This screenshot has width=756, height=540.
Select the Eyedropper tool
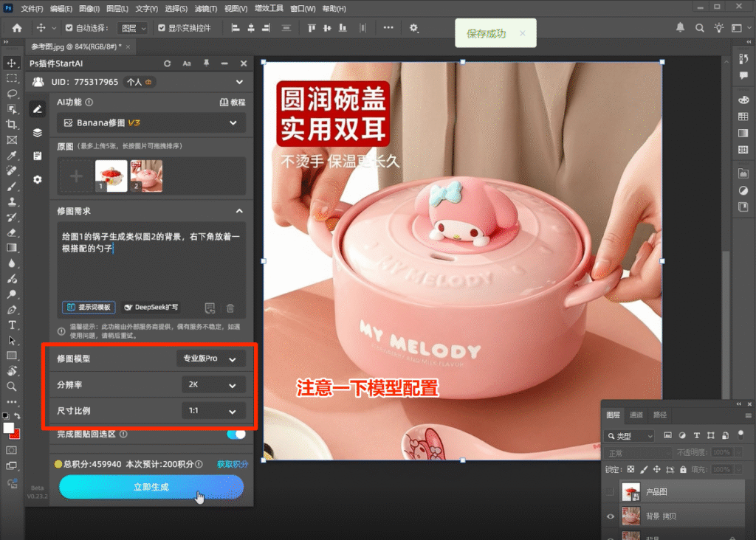tap(12, 156)
